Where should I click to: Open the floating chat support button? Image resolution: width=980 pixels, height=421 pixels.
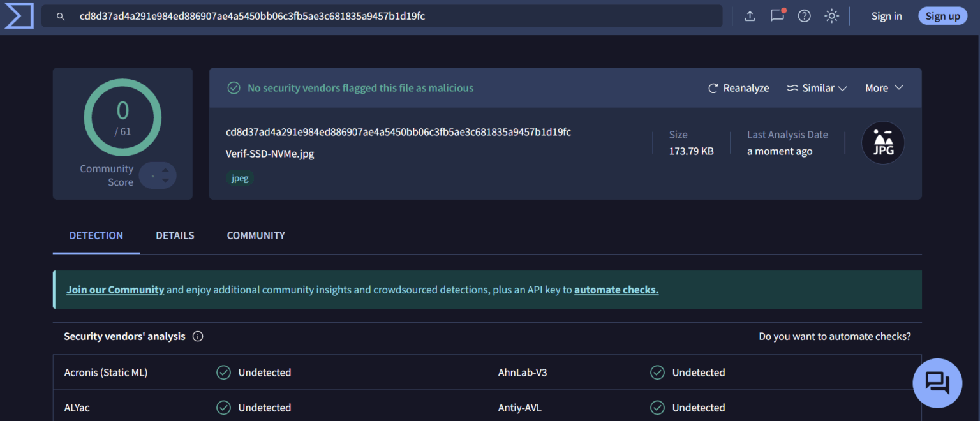click(x=937, y=383)
